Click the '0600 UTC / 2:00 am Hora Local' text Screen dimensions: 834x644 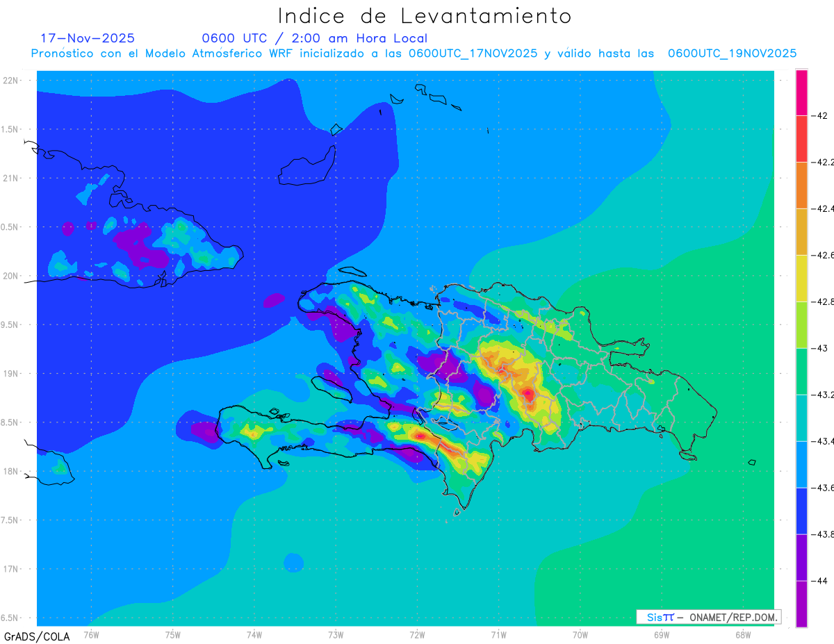coord(314,38)
